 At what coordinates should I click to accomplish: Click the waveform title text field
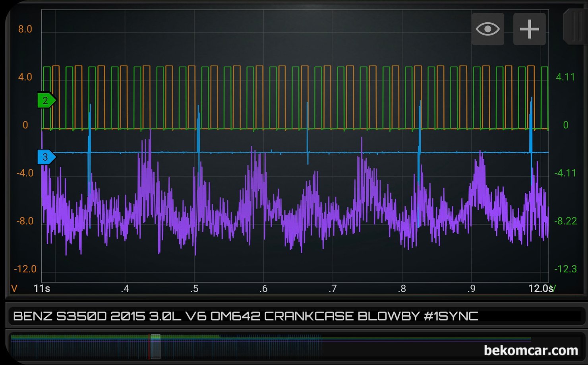[x=294, y=316]
